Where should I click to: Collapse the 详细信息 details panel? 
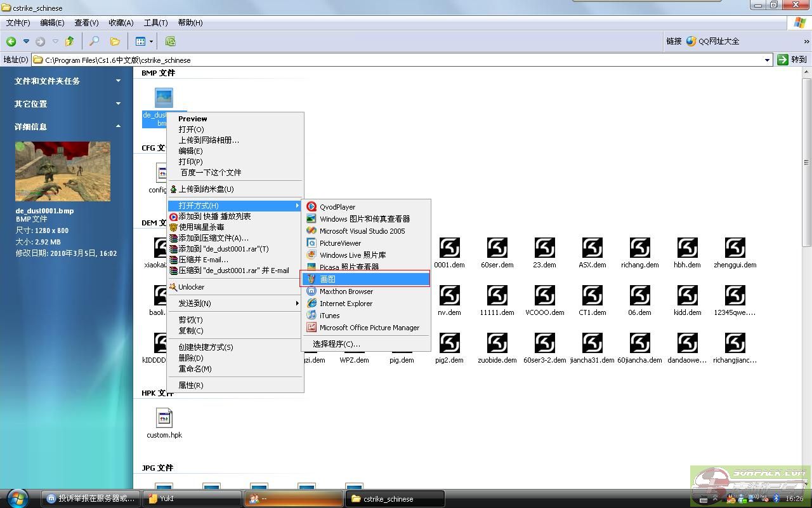[x=118, y=126]
